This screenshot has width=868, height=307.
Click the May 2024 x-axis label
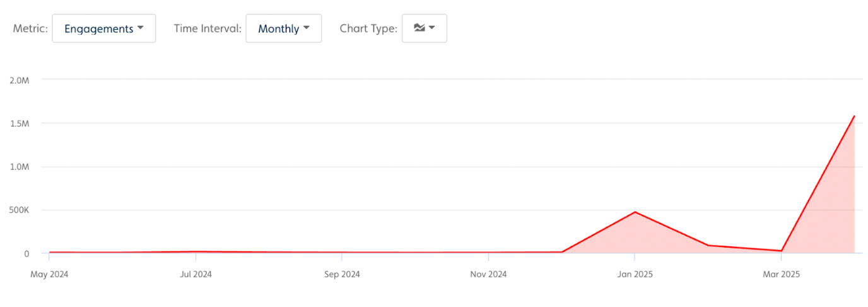click(49, 274)
